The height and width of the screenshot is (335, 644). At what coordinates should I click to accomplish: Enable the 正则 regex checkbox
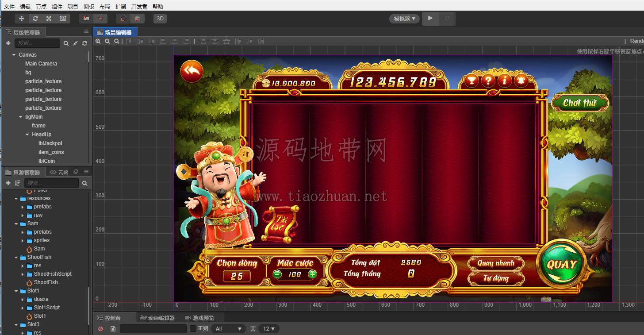point(193,328)
